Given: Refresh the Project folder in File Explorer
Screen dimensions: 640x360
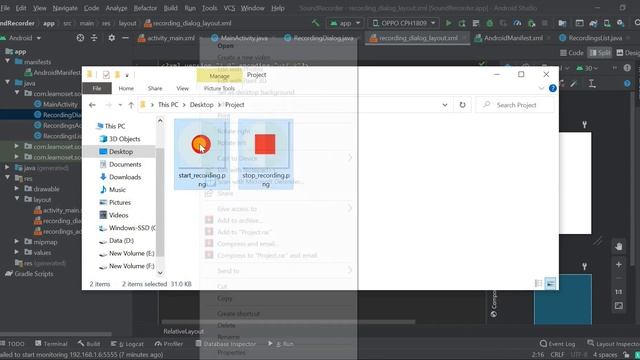Looking at the screenshot, I should pos(462,105).
